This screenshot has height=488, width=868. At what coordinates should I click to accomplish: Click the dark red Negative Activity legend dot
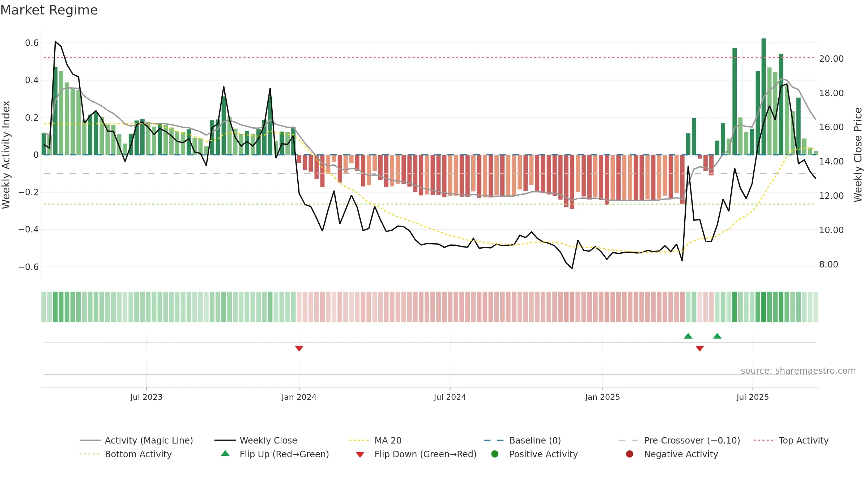tap(630, 454)
